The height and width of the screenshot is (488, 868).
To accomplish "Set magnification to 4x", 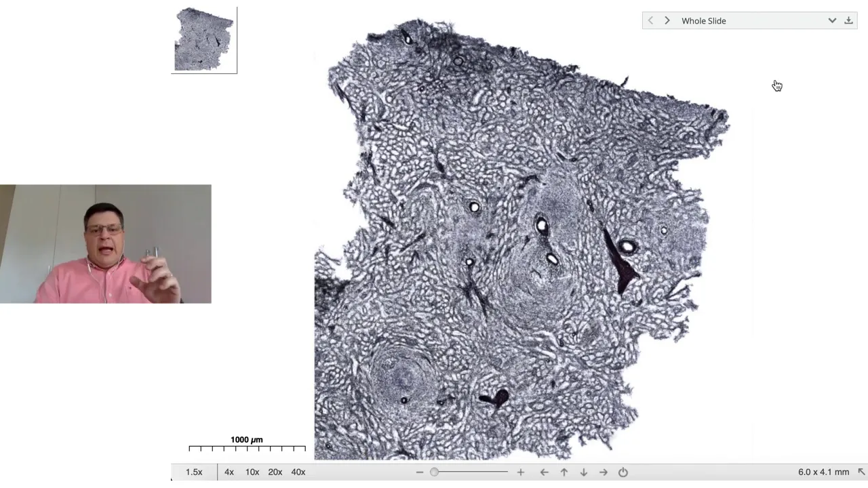I will (229, 472).
